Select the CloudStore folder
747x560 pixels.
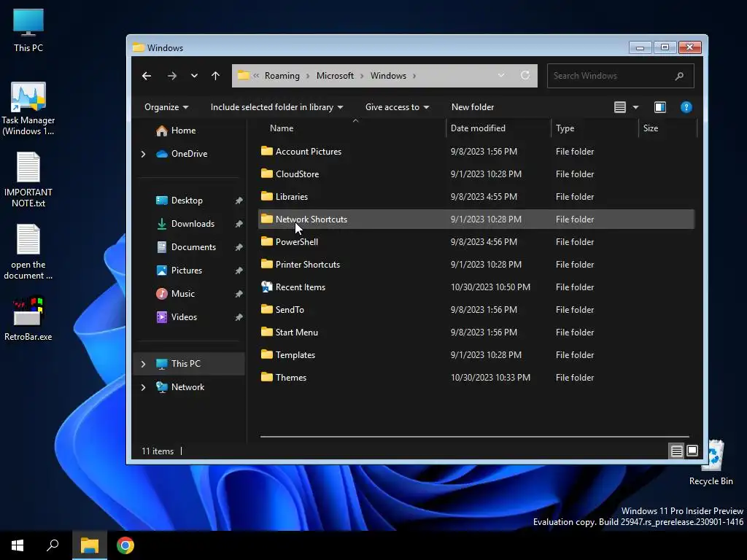click(476, 174)
